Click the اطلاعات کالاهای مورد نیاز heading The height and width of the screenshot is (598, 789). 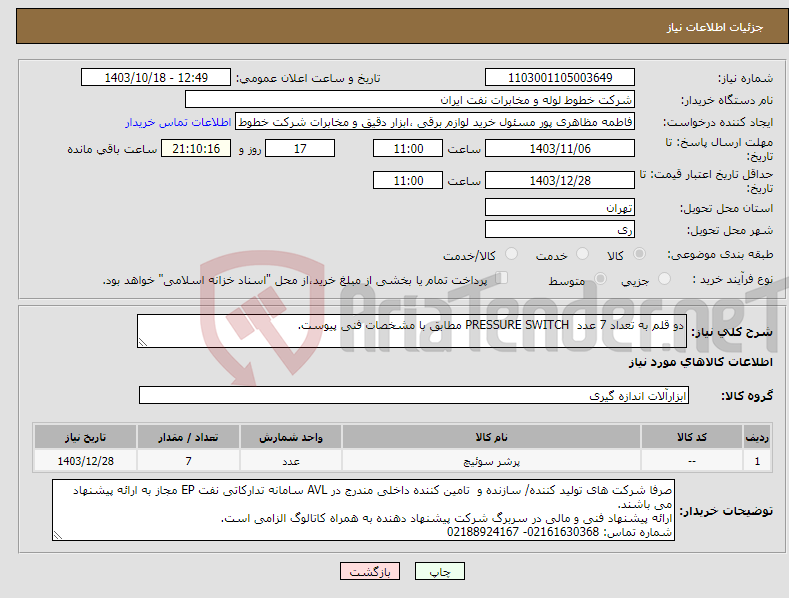tap(700, 362)
